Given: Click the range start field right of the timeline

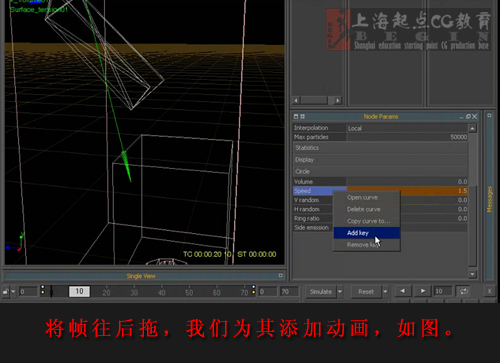Looking at the screenshot, I should coord(267,292).
